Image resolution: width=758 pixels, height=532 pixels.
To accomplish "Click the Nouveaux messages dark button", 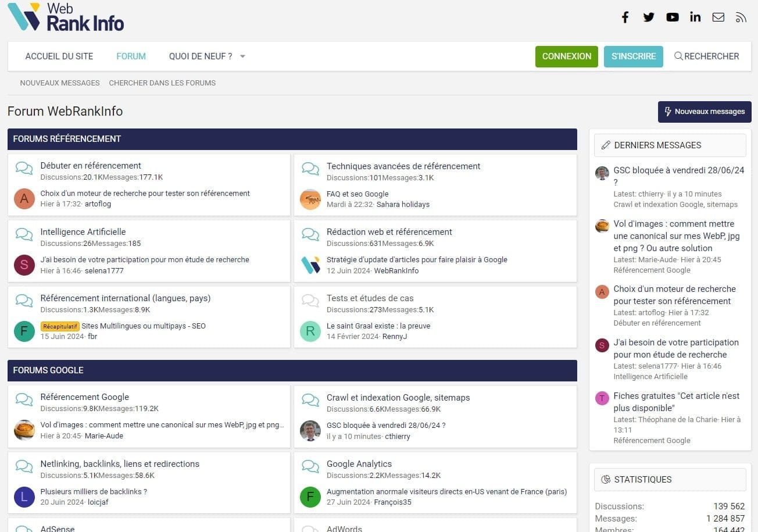I will [x=704, y=112].
